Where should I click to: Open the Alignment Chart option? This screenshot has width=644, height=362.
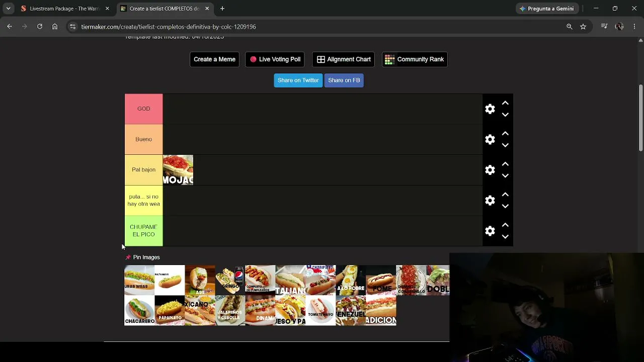344,59
